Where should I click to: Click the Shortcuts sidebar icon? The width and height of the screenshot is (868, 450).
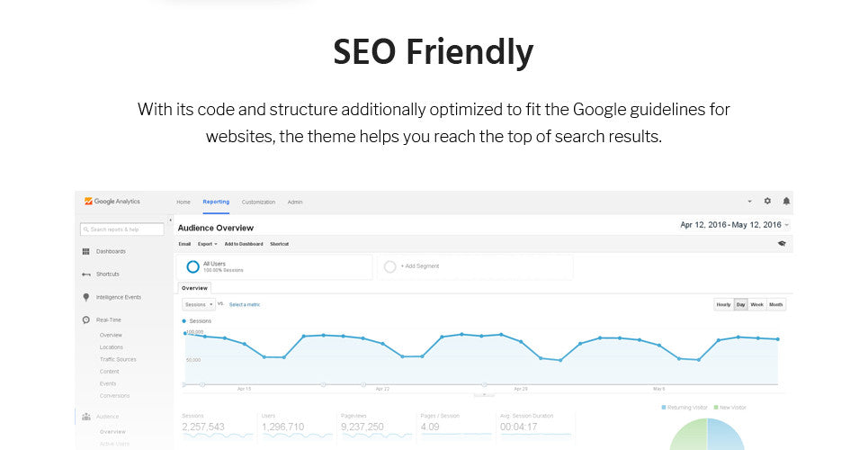pos(85,274)
